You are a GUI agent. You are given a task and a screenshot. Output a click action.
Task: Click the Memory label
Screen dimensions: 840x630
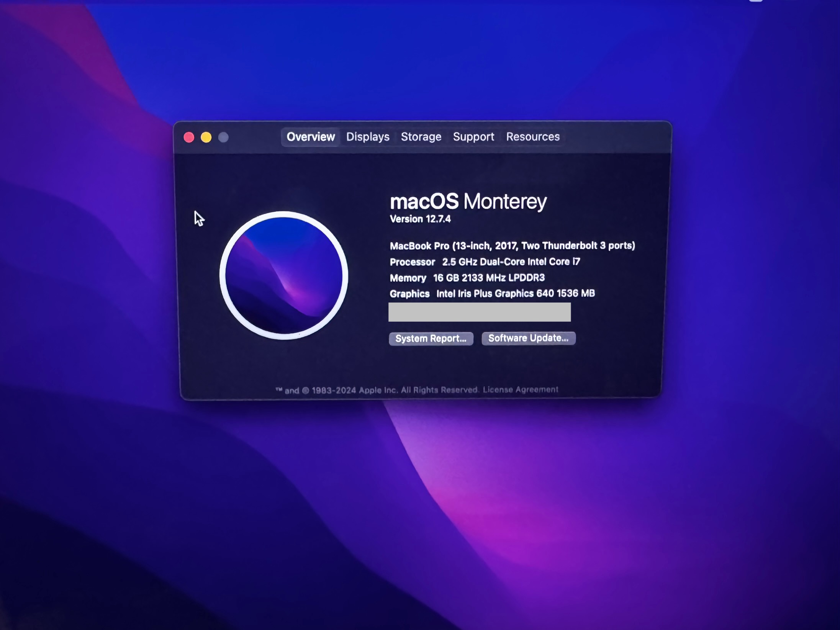pyautogui.click(x=408, y=278)
